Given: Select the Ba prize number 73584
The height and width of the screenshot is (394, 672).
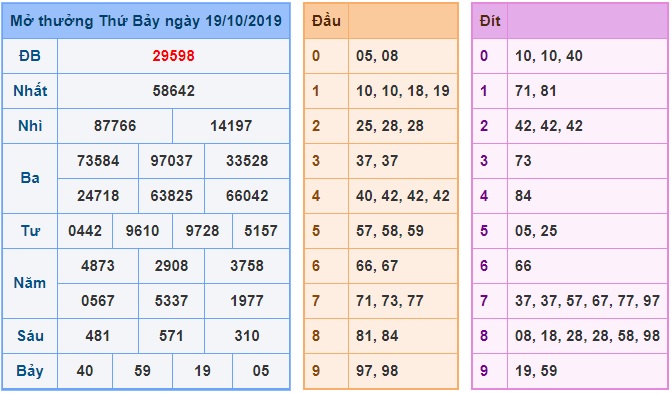Looking at the screenshot, I should pos(98,161).
